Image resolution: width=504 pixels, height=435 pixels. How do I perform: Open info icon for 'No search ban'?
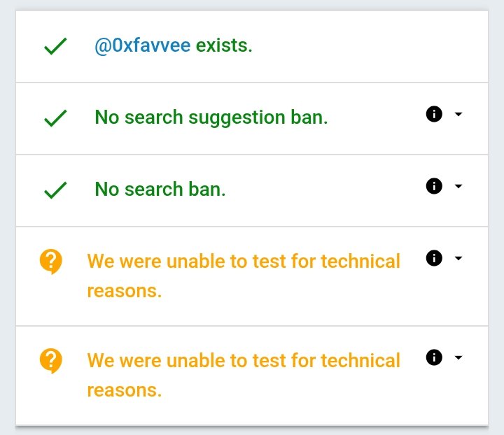[x=434, y=186]
